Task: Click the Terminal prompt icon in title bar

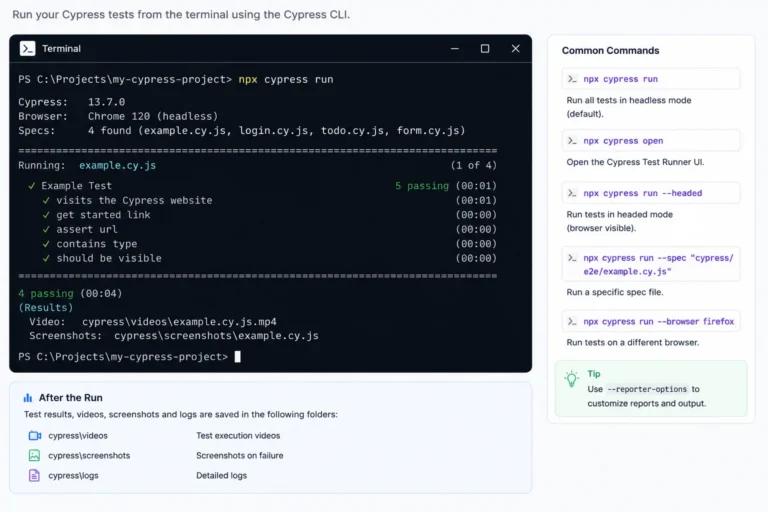Action: click(x=27, y=49)
